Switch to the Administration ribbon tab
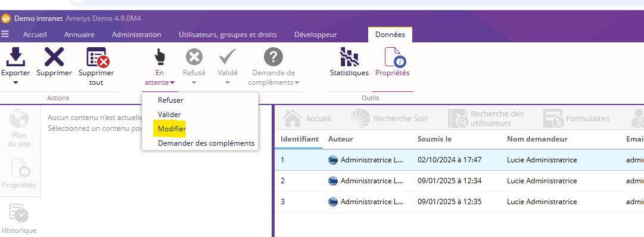Image resolution: width=644 pixels, height=237 pixels. pos(136,35)
